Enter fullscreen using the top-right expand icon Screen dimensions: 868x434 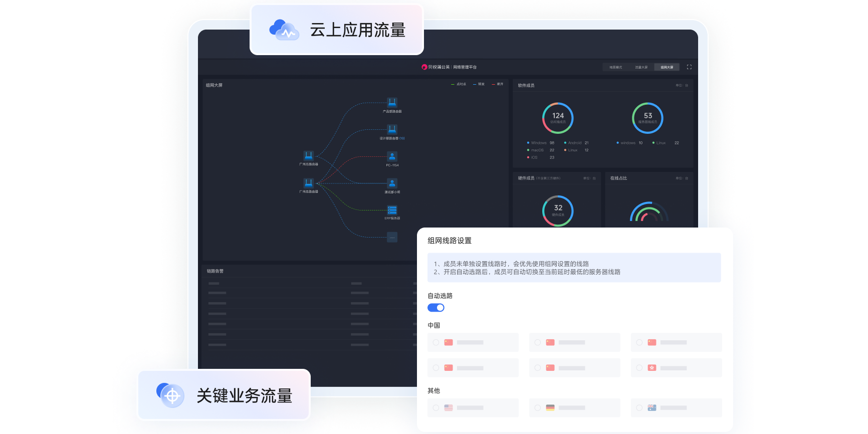click(x=689, y=67)
